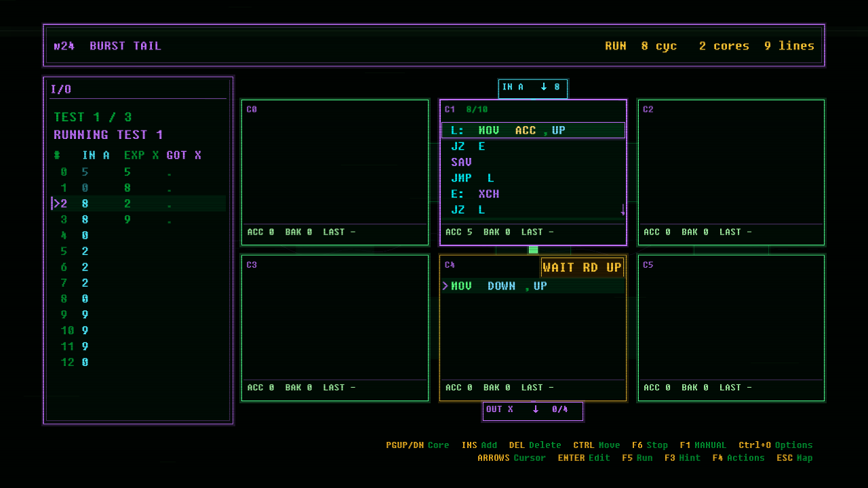
Task: Open Ctrl+O Options
Action: click(776, 445)
